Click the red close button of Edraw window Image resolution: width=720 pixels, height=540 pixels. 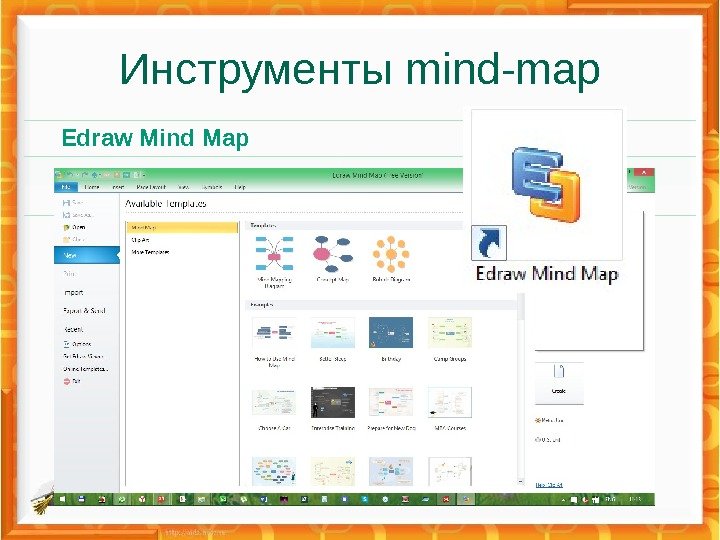pos(644,173)
